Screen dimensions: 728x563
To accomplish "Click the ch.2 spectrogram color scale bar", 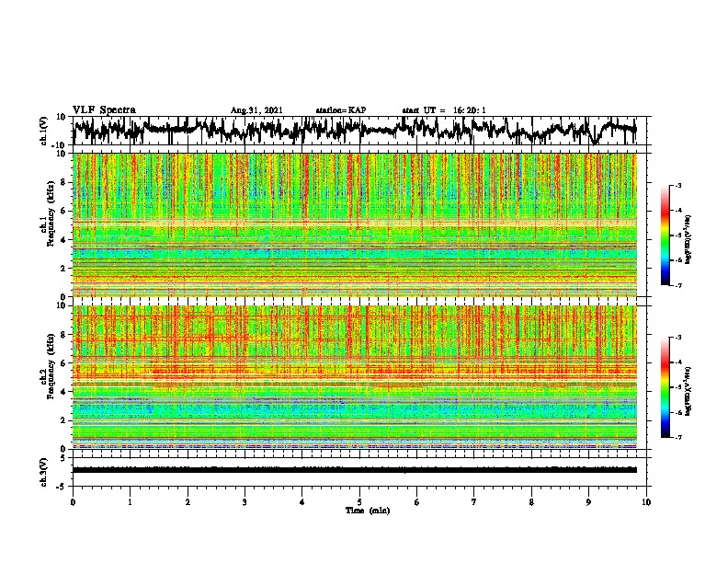I will coord(665,387).
